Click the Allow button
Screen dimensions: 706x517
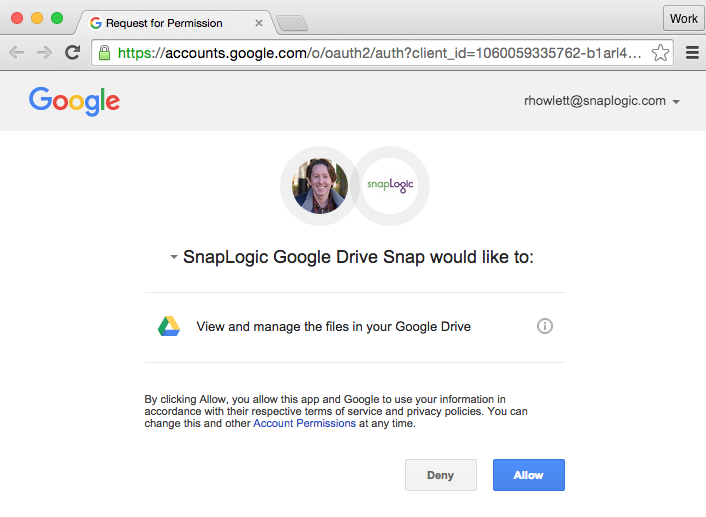tap(529, 475)
